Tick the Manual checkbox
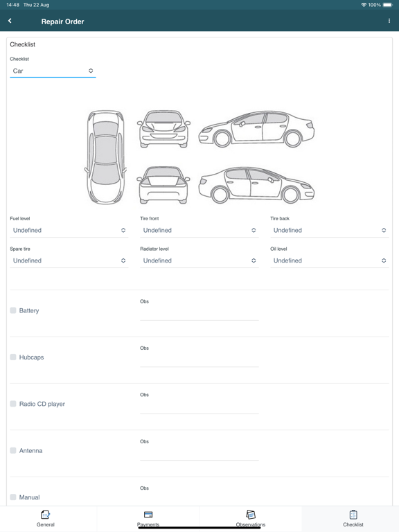Viewport: 399px width, 532px height. click(x=13, y=497)
